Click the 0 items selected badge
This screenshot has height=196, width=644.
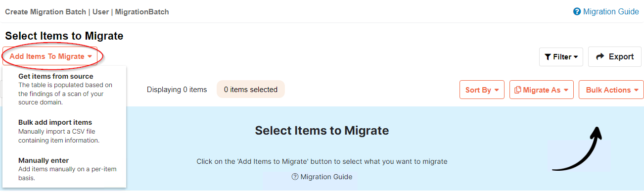pos(251,90)
